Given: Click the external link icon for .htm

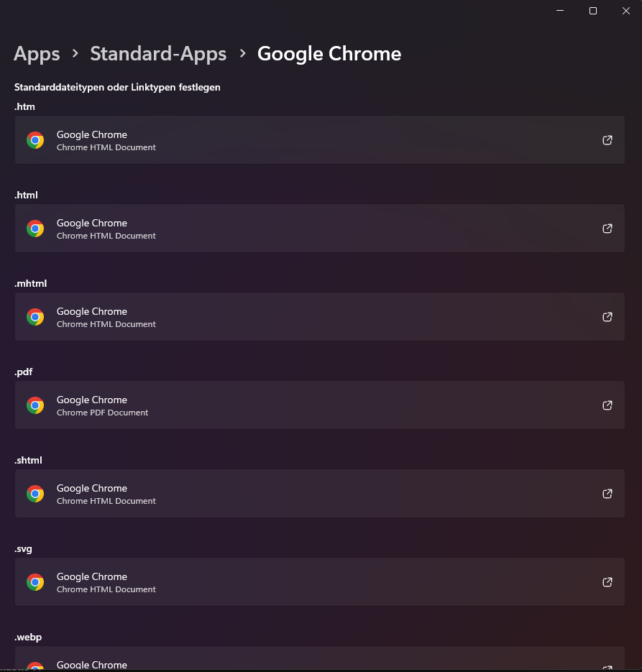Looking at the screenshot, I should point(607,140).
